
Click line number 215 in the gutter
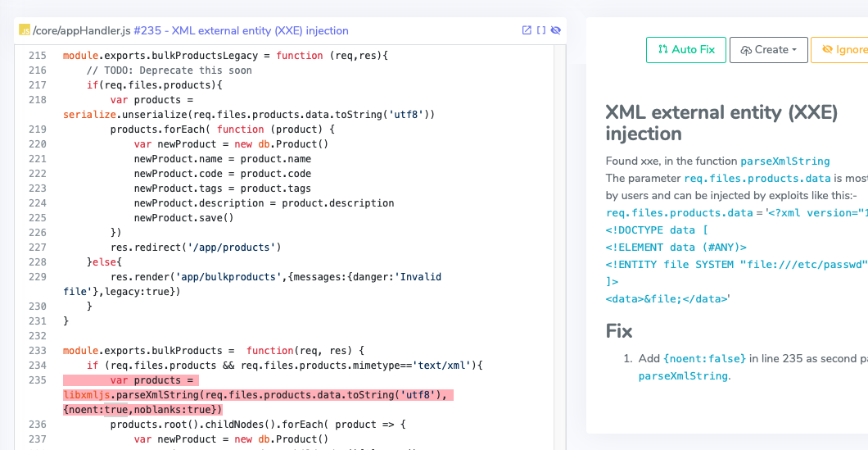(38, 56)
